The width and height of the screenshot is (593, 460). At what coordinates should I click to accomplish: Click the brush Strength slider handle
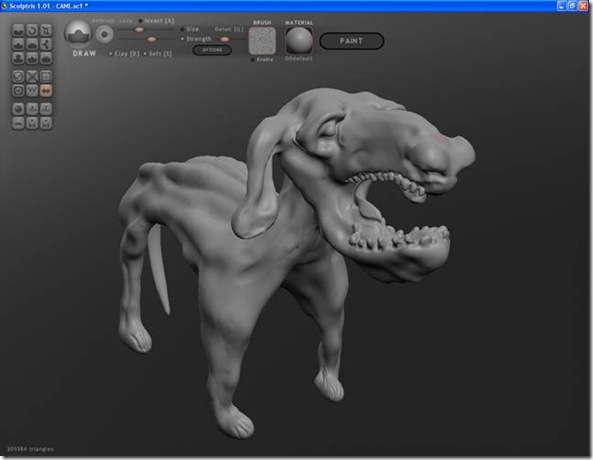(x=151, y=39)
